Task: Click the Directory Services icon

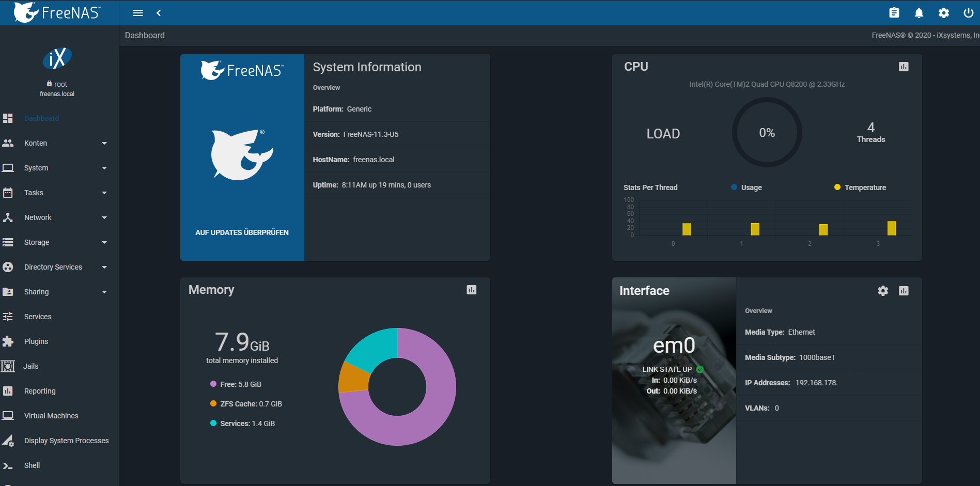Action: click(8, 267)
